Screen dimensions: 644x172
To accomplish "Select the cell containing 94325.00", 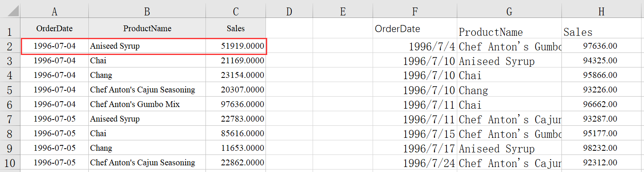I will click(601, 60).
